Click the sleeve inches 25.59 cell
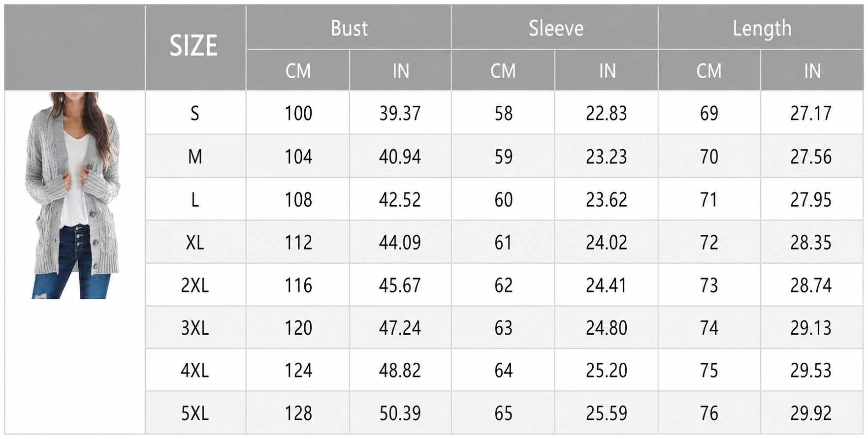The height and width of the screenshot is (439, 868). coord(607,413)
